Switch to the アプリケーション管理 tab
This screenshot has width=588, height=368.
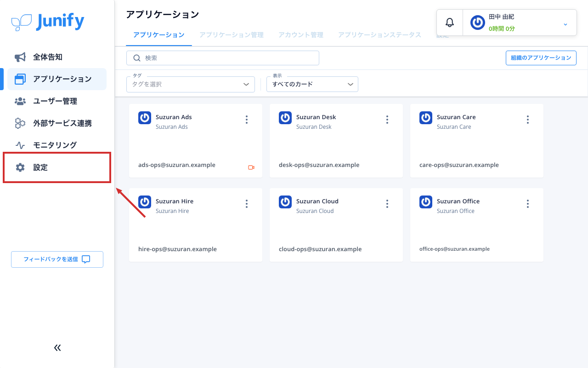[232, 35]
